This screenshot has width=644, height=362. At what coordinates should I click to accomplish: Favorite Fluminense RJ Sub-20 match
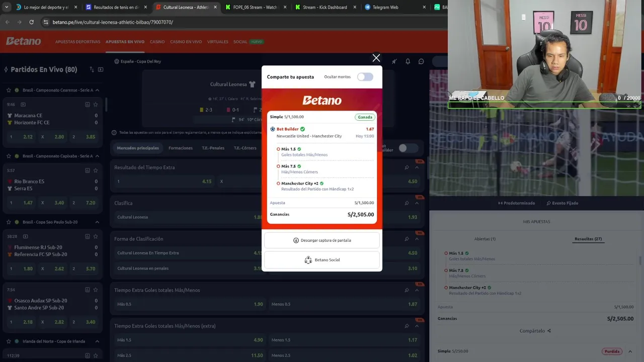point(95,236)
